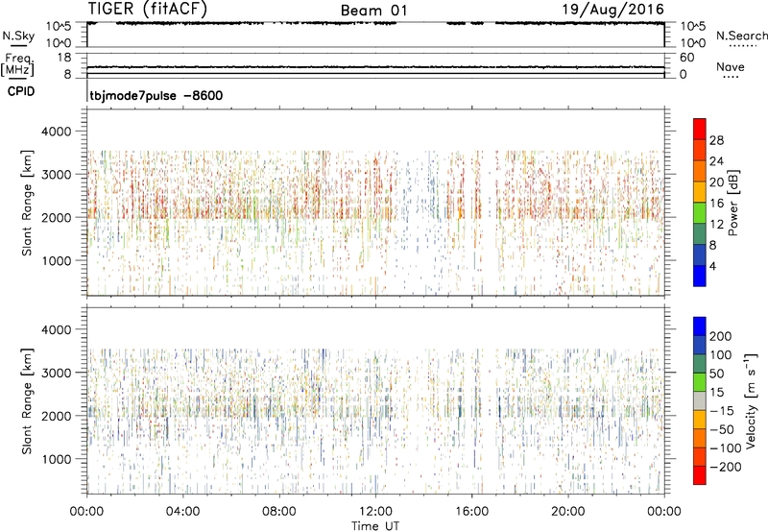This screenshot has height=532, width=768.
Task: Click the right '10^0' search noise tick label
Action: (692, 43)
